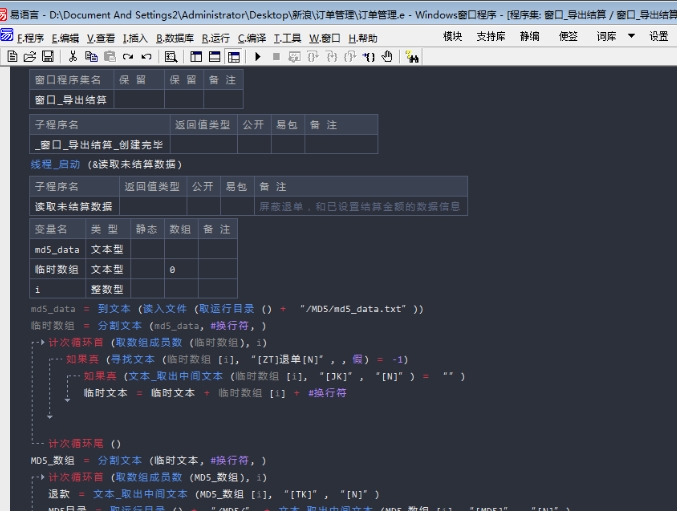This screenshot has width=677, height=511.
Task: Click the 退款 variable in code
Action: click(59, 494)
